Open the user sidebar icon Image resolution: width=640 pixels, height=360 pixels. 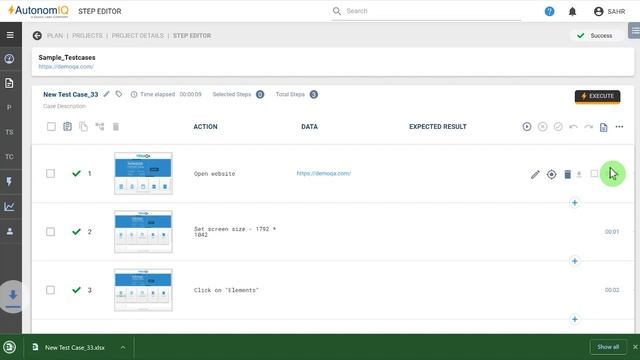click(9, 231)
